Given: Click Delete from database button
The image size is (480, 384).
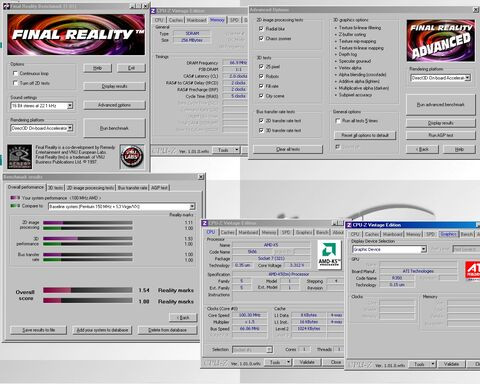Looking at the screenshot, I should point(167,330).
